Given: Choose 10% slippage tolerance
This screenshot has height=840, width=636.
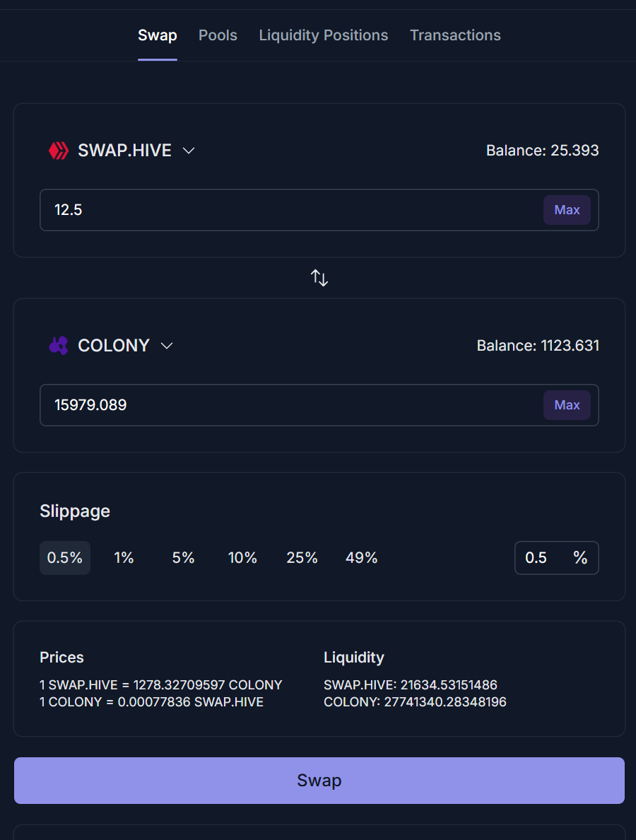Looking at the screenshot, I should (242, 558).
